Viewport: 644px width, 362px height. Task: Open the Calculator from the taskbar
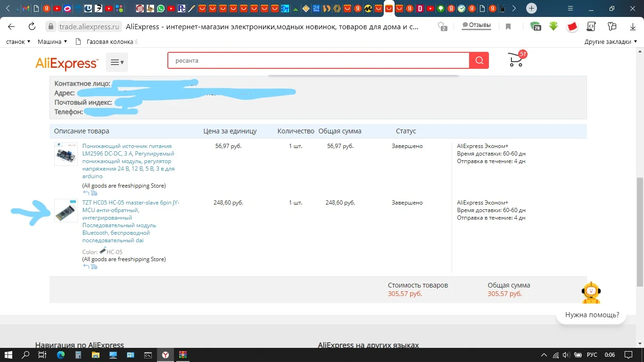pyautogui.click(x=78, y=355)
